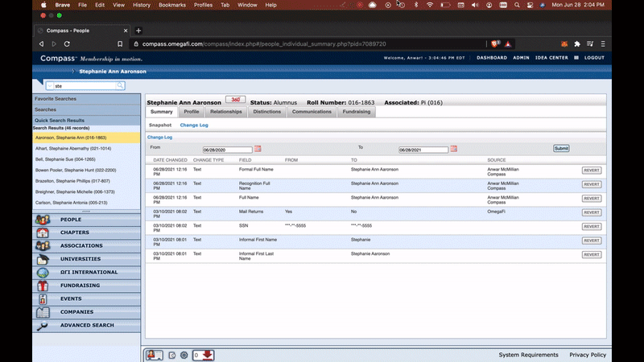Revert the Recognition Full Name change
Screen dimensions: 644x362
pyautogui.click(x=592, y=184)
